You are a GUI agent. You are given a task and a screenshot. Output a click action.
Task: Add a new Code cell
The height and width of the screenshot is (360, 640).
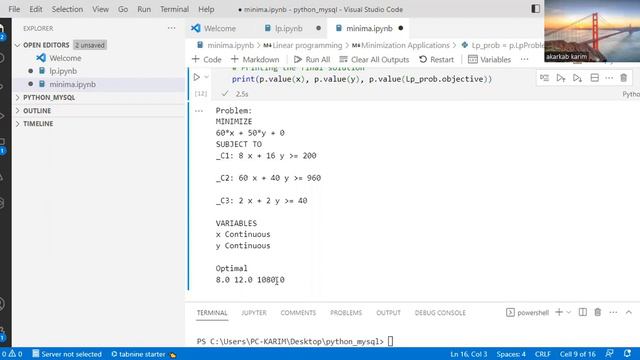pos(207,60)
